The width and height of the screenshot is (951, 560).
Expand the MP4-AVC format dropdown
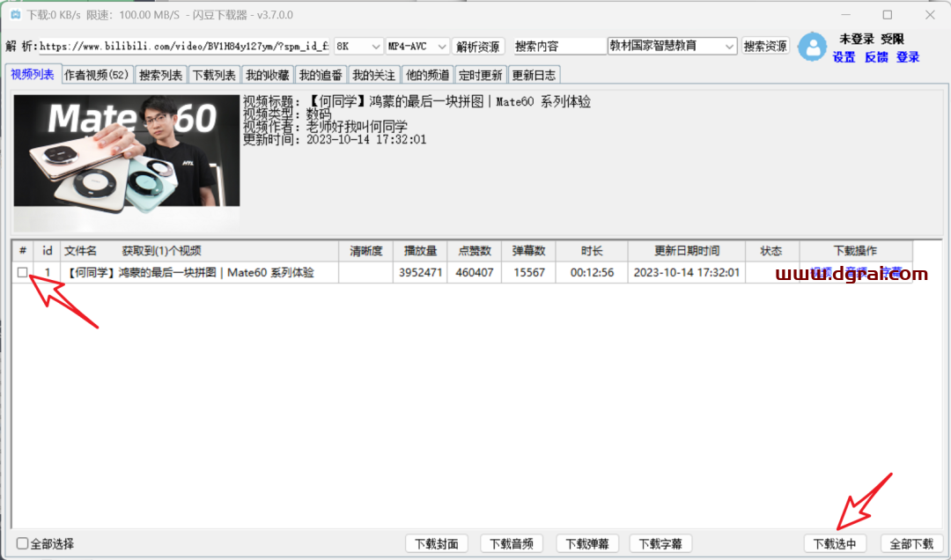418,46
